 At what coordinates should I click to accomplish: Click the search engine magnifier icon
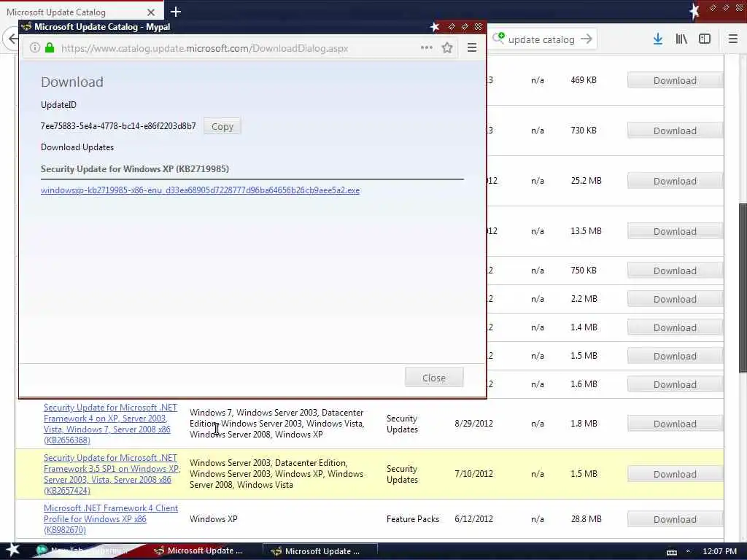coord(498,38)
